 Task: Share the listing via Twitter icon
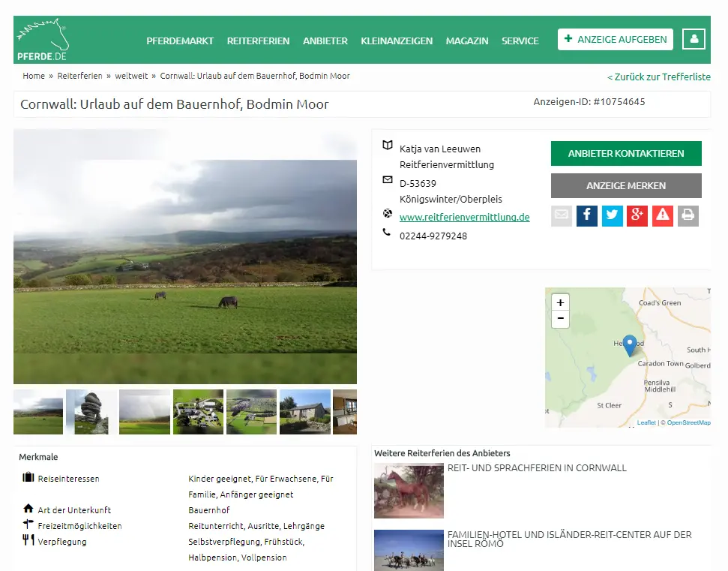click(x=613, y=216)
